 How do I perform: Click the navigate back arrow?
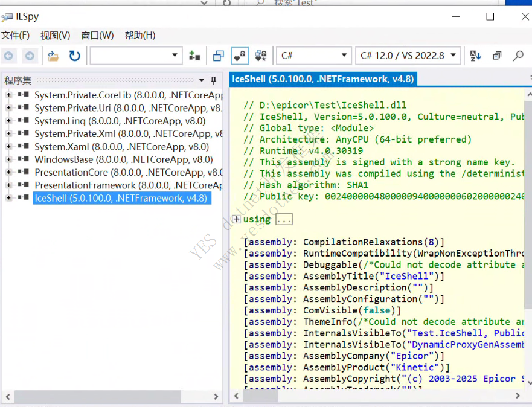[9, 56]
